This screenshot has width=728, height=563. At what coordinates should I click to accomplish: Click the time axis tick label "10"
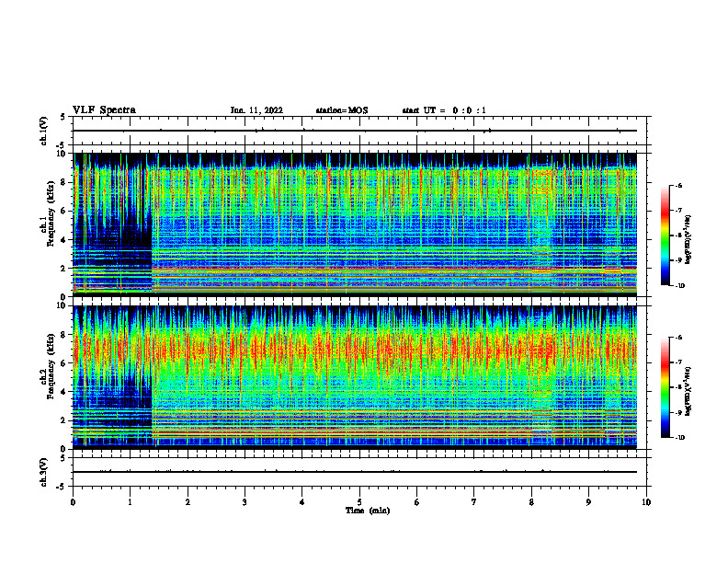pos(646,502)
